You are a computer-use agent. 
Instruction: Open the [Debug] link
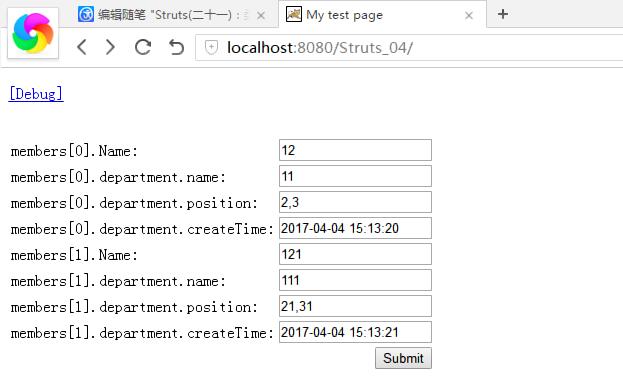(x=36, y=94)
